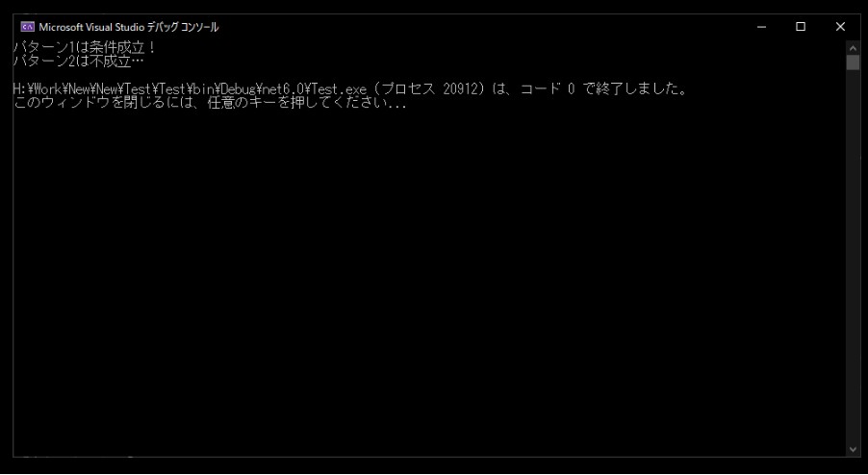Image resolution: width=868 pixels, height=475 pixels.
Task: Click the Debug folder in path
Action: (x=238, y=89)
